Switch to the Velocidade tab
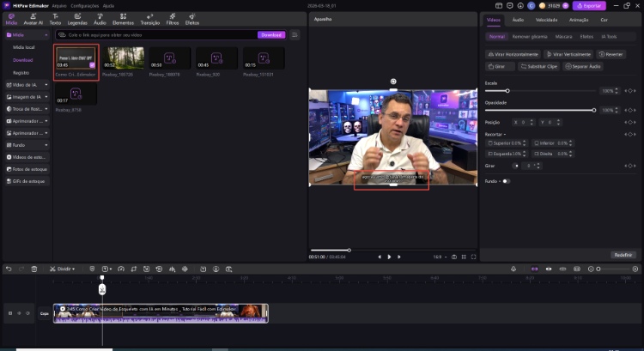Screen dimensions: 644x351 pyautogui.click(x=546, y=19)
